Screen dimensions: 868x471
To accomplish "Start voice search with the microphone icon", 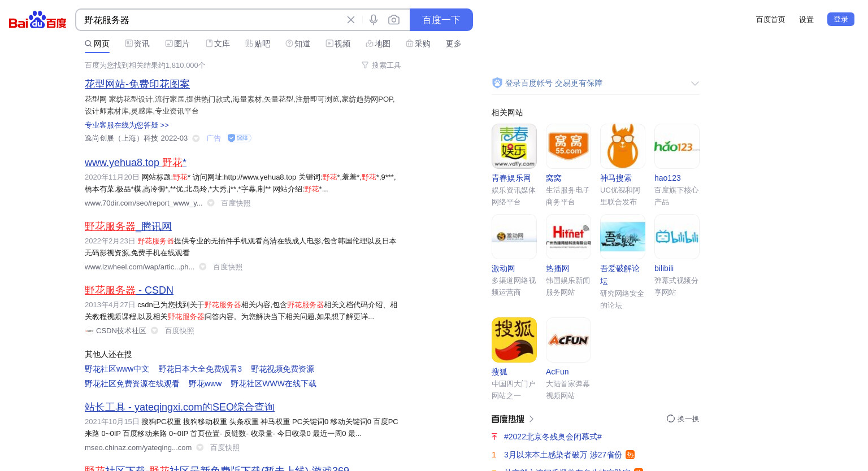I will [374, 20].
